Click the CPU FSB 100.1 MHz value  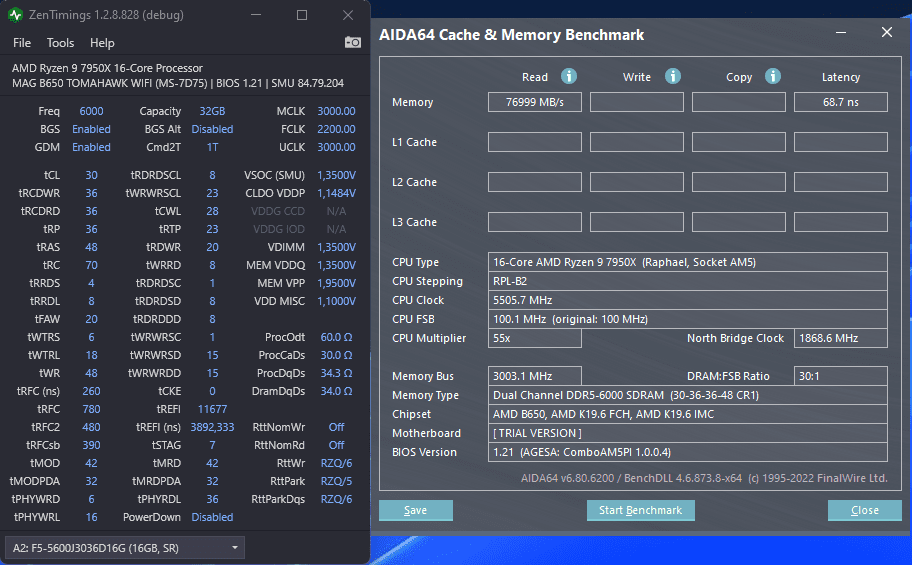pos(687,319)
